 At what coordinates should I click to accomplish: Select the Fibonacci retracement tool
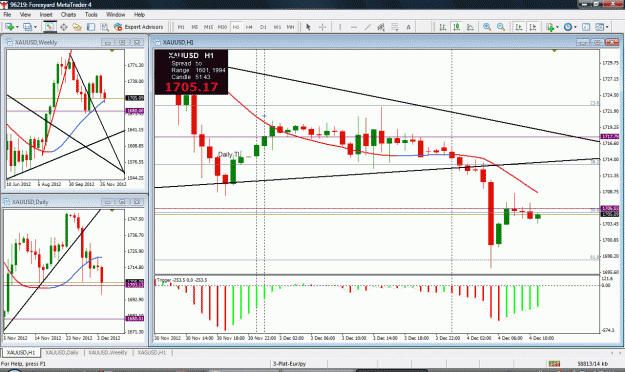pyautogui.click(x=395, y=27)
